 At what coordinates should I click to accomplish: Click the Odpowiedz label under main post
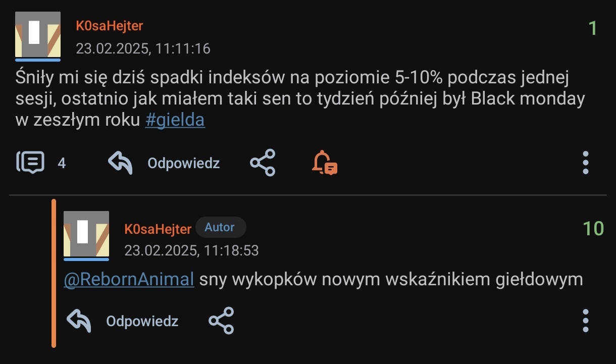pyautogui.click(x=183, y=163)
